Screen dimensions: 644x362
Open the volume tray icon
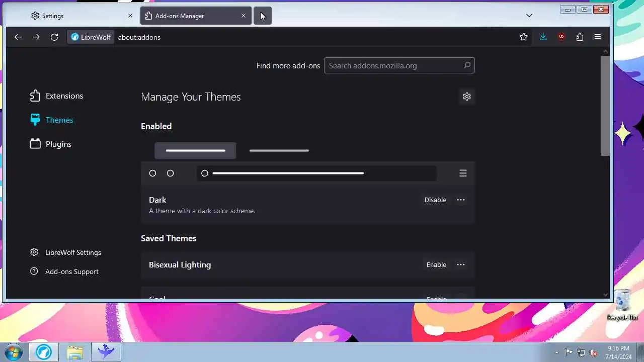[593, 352]
